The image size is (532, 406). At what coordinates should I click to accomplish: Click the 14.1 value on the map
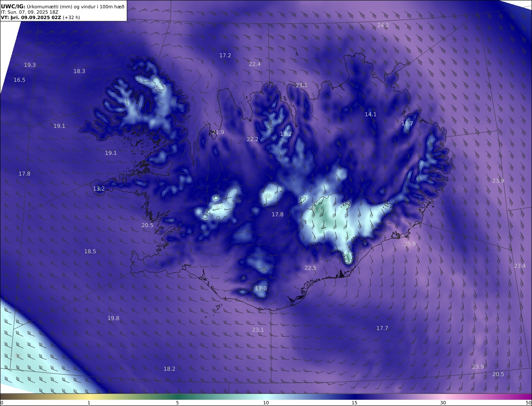[x=371, y=115]
